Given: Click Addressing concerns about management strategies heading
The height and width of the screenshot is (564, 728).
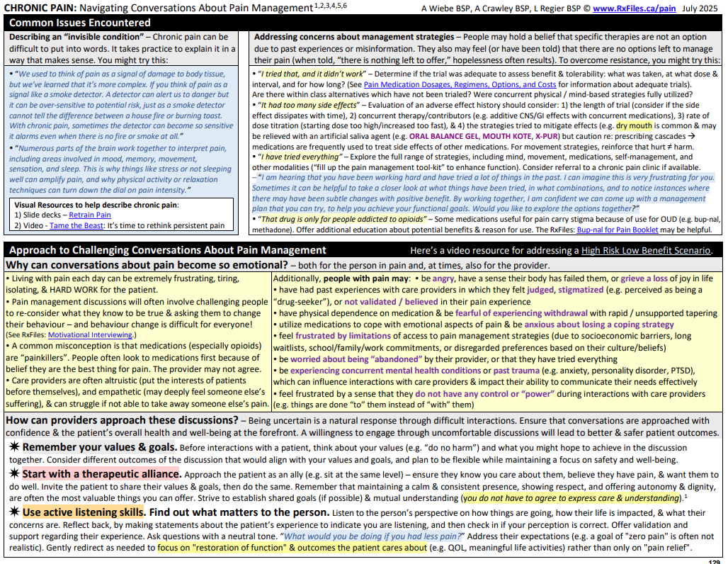Looking at the screenshot, I should coord(354,37).
